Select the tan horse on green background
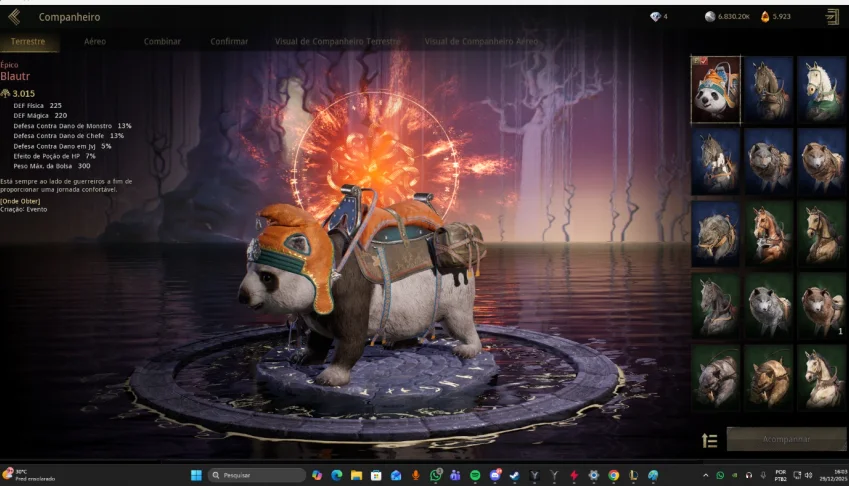Viewport: 849px width, 486px height. (x=821, y=234)
